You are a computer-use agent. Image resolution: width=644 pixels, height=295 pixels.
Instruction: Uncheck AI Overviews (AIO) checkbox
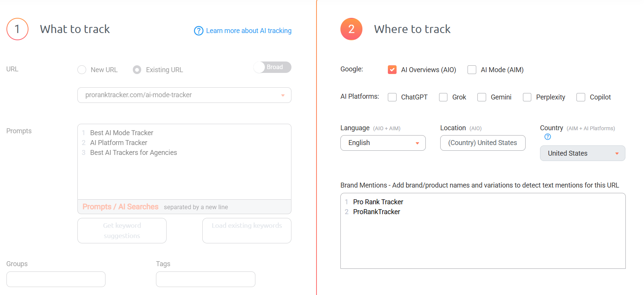coord(392,70)
